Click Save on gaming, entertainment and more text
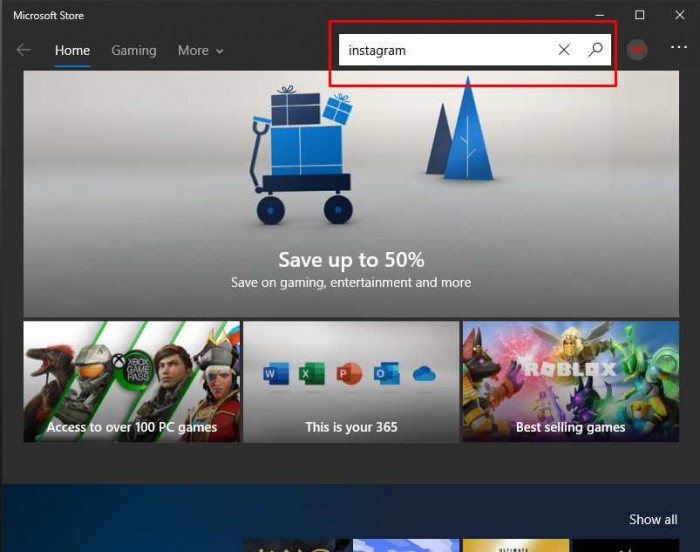Image resolution: width=700 pixels, height=552 pixels. (351, 282)
